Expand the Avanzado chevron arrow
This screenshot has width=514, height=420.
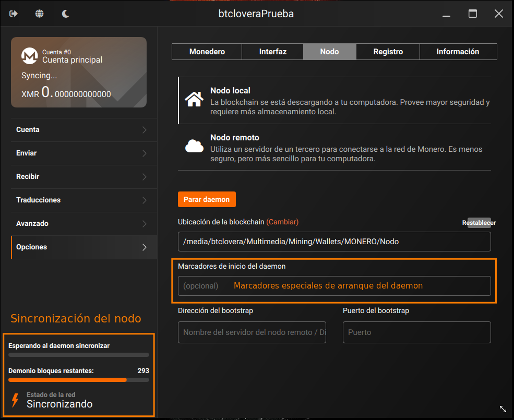tap(145, 224)
